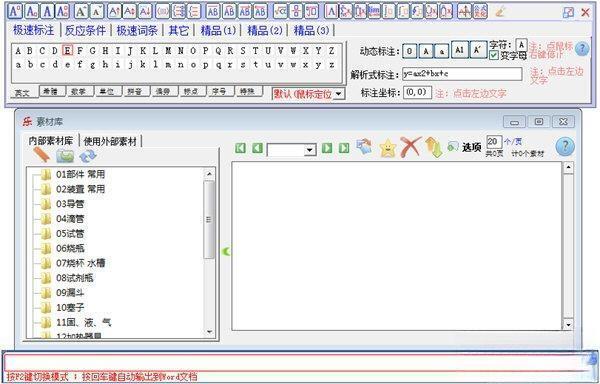
Task: Open the 精品(2) tab
Action: [x=265, y=30]
